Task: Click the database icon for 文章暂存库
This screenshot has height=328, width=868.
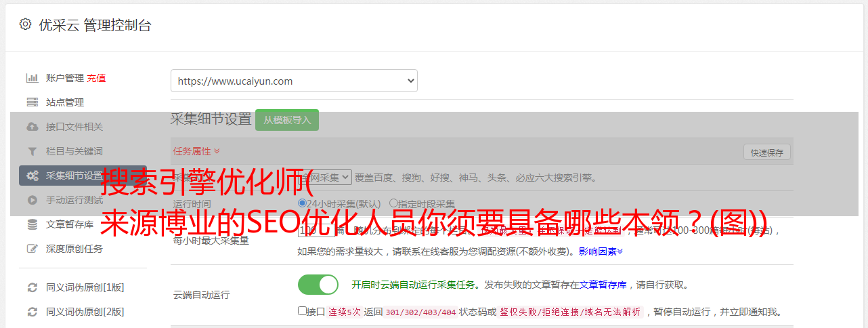Action: tap(32, 224)
